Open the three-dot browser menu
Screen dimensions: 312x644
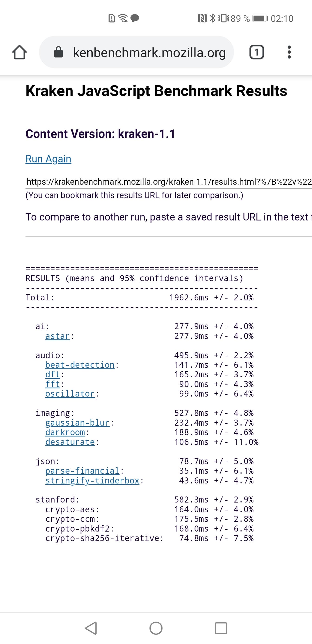(x=289, y=52)
